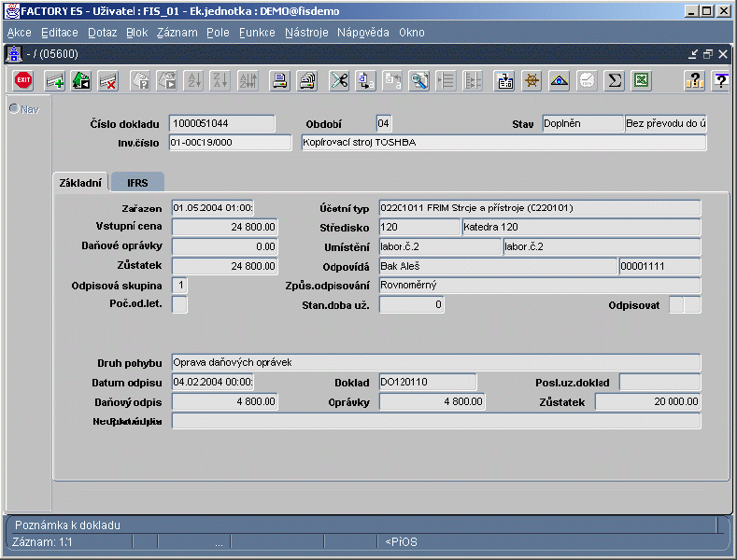Click the printer icon in toolbar
Screen dimensions: 737x560
(279, 81)
